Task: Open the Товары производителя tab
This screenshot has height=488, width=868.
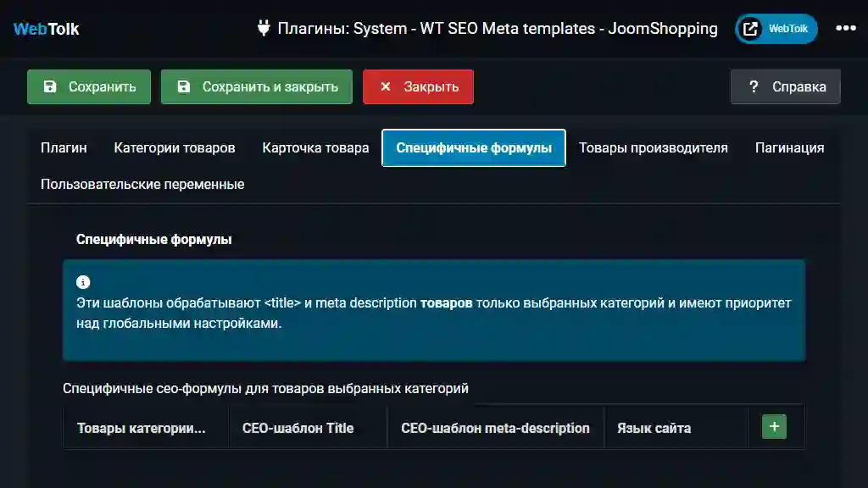Action: 654,147
